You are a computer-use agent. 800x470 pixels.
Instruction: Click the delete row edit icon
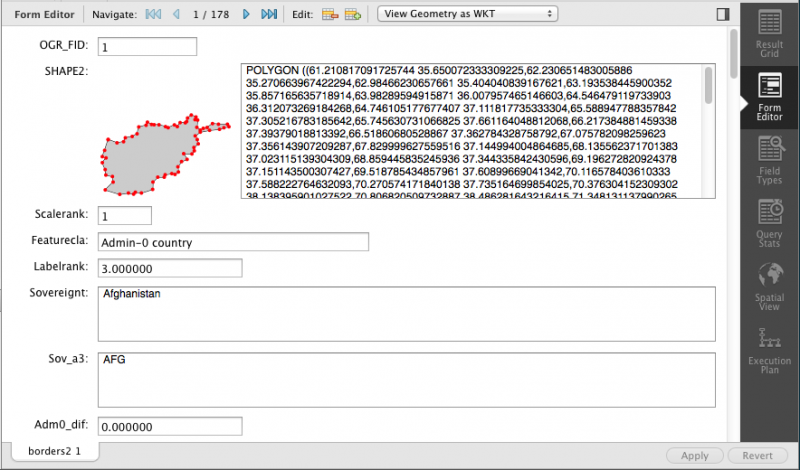point(330,14)
